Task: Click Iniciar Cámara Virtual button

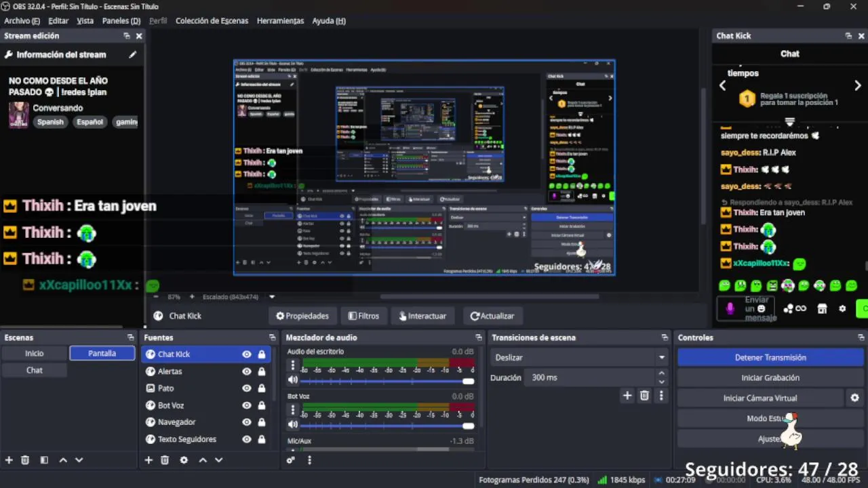Action: tap(760, 398)
